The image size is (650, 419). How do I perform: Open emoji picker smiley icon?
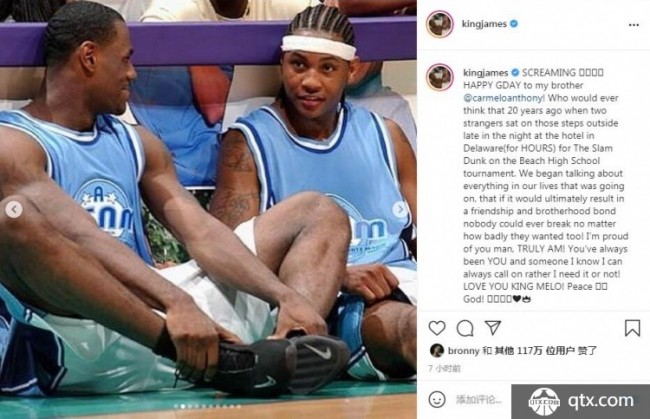tap(437, 400)
